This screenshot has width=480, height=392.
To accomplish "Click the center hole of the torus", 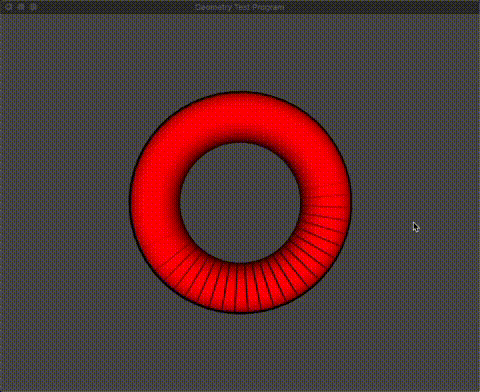I will point(240,203).
